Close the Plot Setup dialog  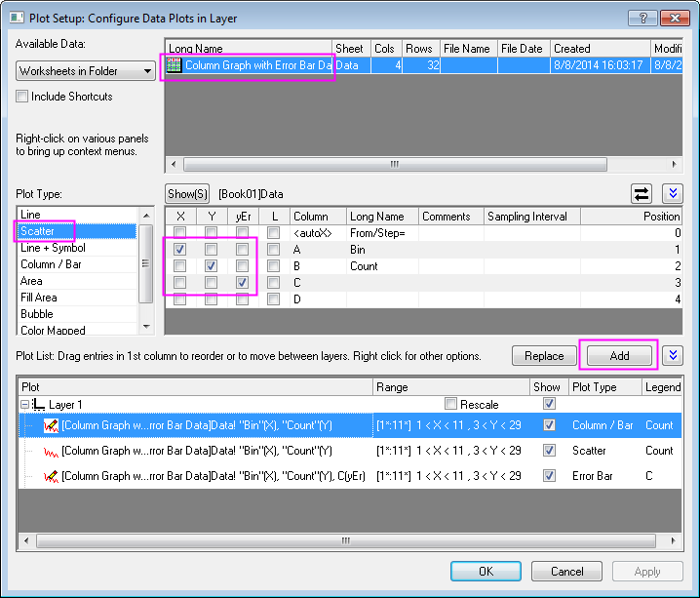[x=675, y=18]
